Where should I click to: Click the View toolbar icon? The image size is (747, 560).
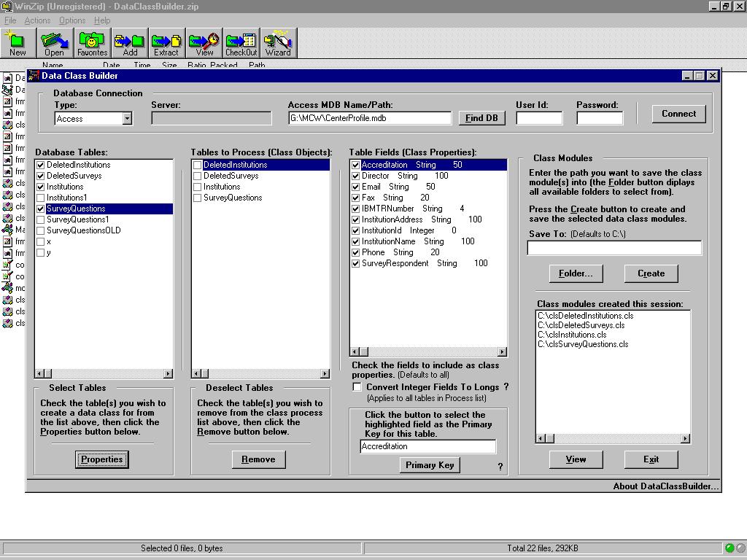[204, 43]
